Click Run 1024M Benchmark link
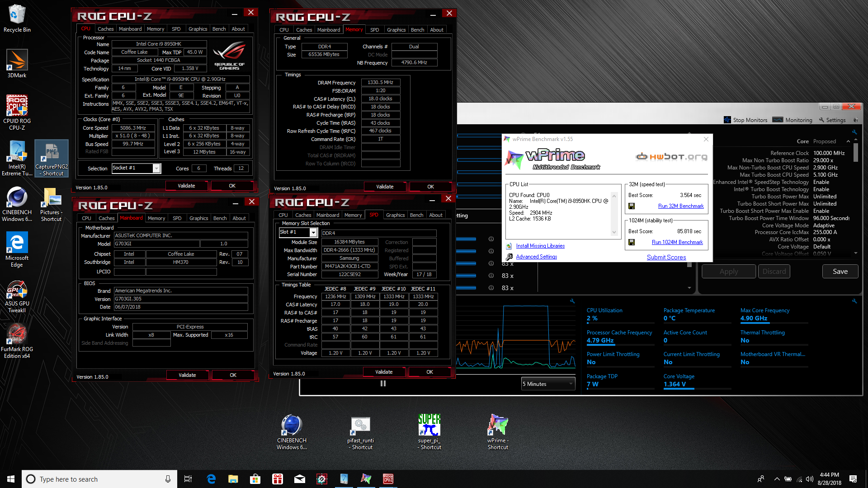 tap(677, 242)
